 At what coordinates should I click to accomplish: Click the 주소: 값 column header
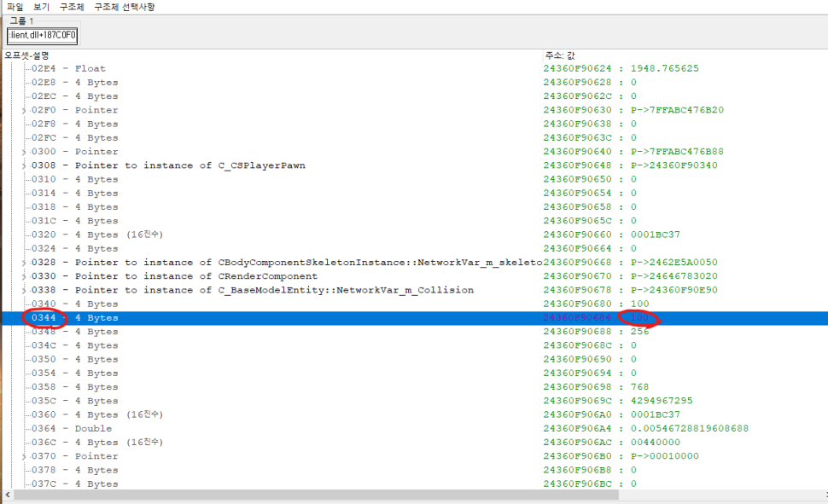point(560,55)
